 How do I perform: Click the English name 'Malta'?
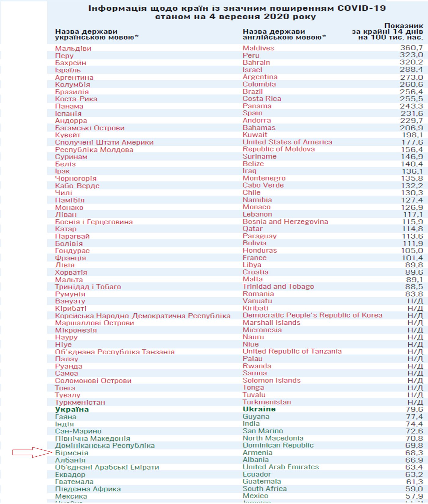[x=252, y=279]
